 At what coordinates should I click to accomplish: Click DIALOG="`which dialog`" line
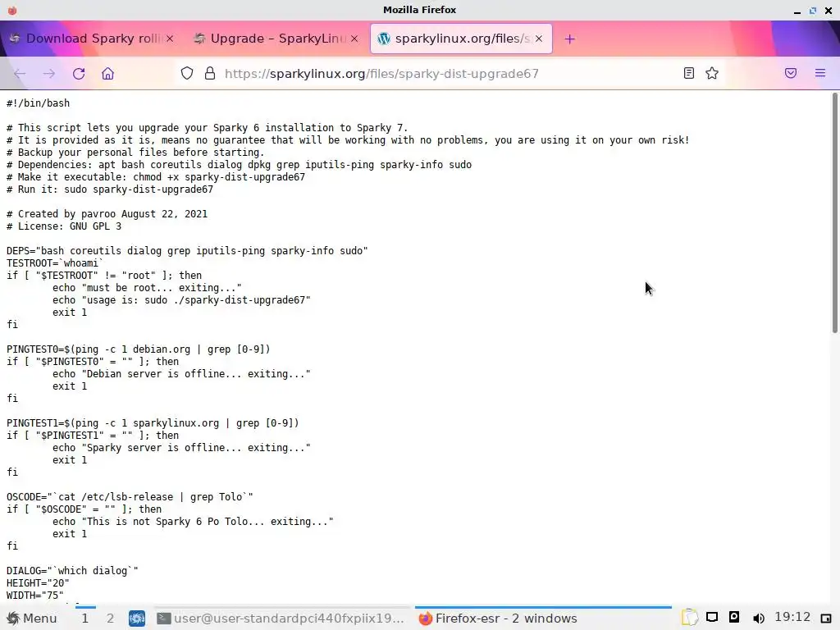pyautogui.click(x=72, y=571)
